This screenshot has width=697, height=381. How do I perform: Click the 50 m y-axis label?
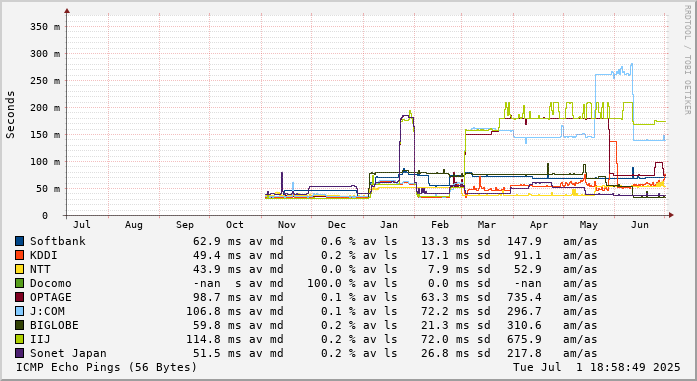[x=48, y=188]
